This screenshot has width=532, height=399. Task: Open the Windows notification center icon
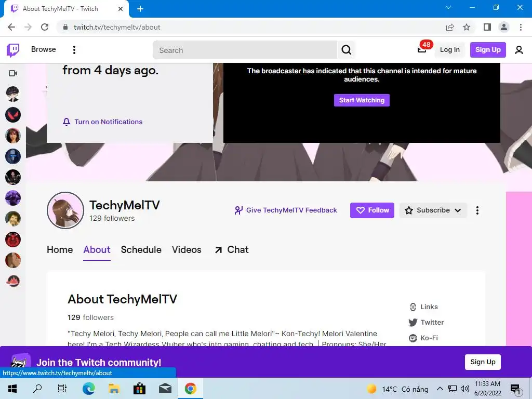516,389
